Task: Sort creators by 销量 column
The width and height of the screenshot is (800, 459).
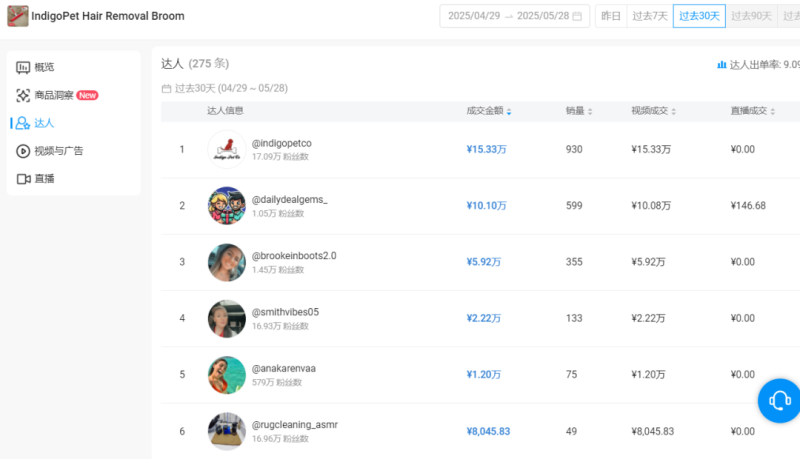Action: [x=579, y=111]
